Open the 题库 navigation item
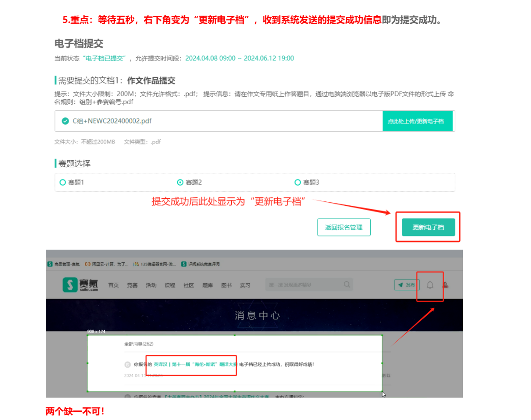Screen dimensions: 531x420 pyautogui.click(x=208, y=285)
